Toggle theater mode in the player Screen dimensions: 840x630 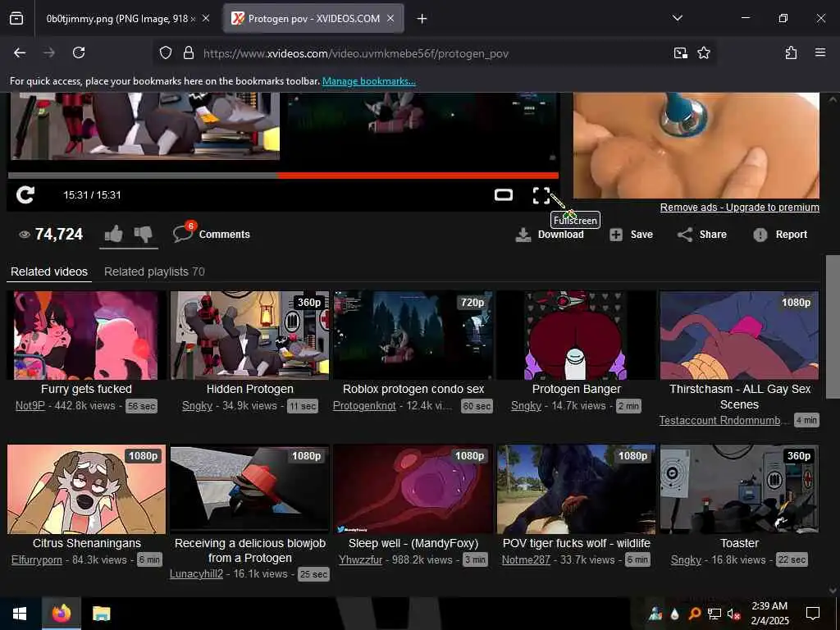click(504, 195)
